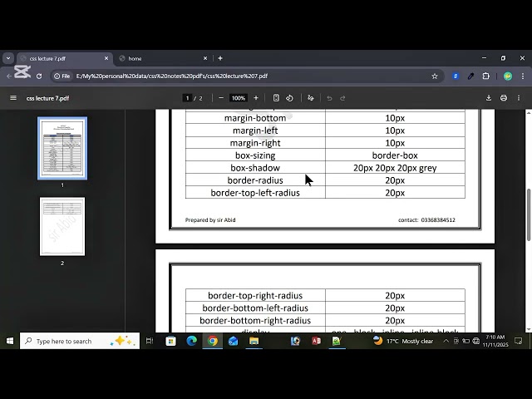Click the border-bottom-right-radius cell
Screen dimensions: 532x399
coord(255,321)
